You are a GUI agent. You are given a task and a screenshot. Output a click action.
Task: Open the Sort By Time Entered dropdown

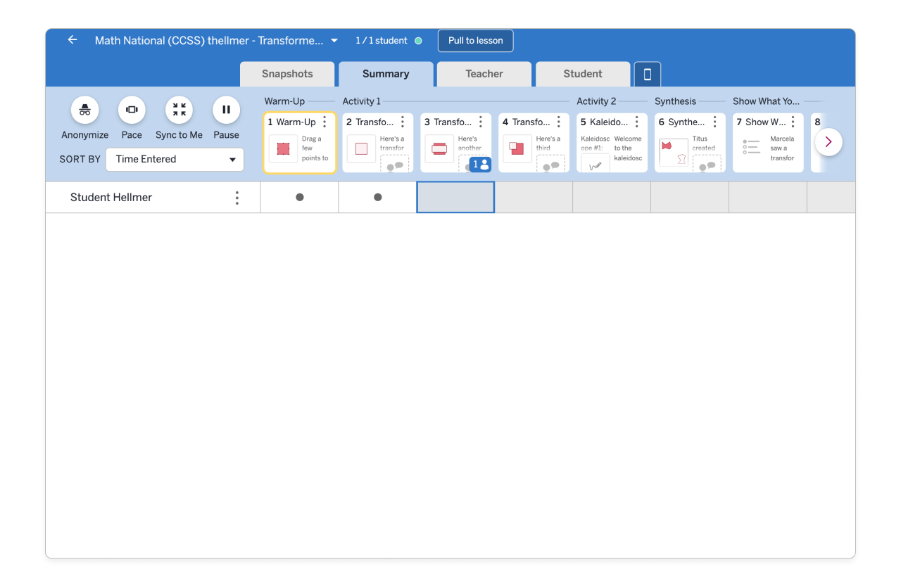tap(175, 160)
